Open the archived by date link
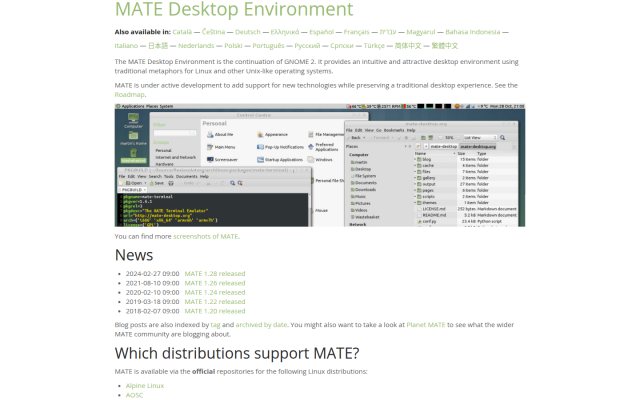The width and height of the screenshot is (640, 400). [261, 325]
